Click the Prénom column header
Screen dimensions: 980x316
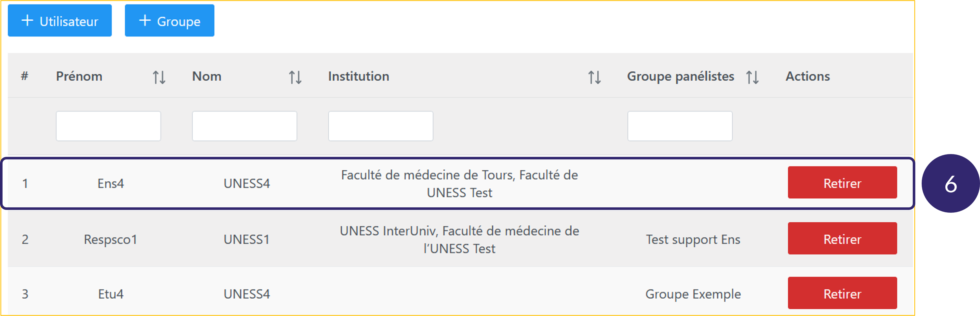pyautogui.click(x=79, y=77)
